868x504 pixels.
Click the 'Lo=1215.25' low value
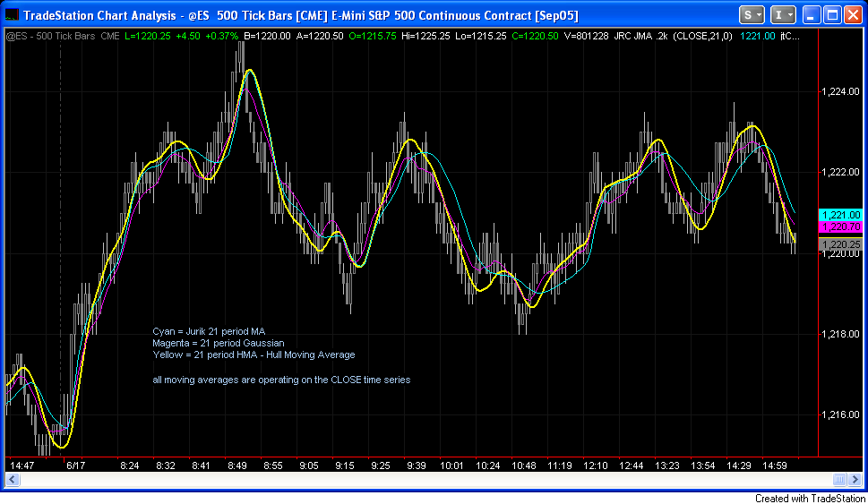[481, 36]
